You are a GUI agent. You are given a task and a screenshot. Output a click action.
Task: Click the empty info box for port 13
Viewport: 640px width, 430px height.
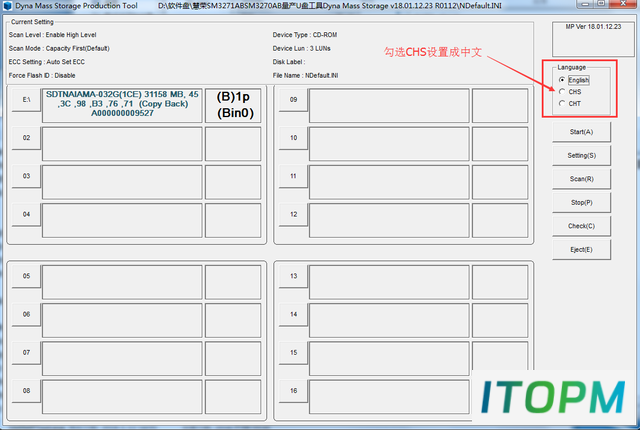[x=389, y=282]
